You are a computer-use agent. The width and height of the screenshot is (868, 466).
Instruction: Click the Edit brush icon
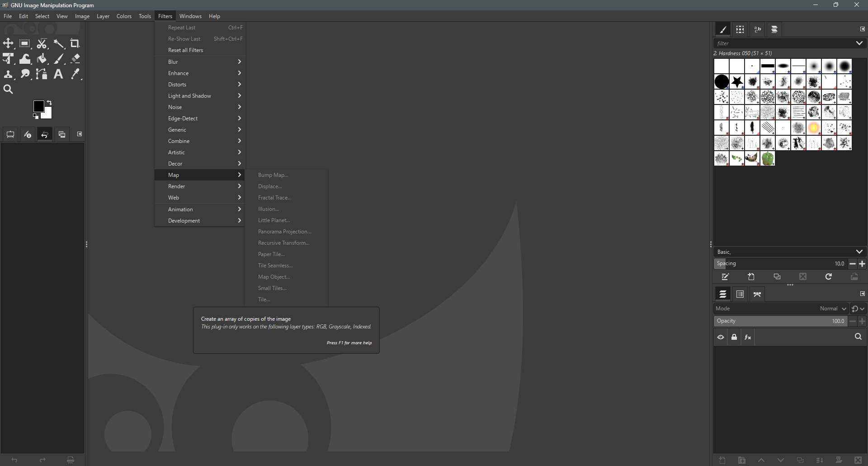point(726,277)
